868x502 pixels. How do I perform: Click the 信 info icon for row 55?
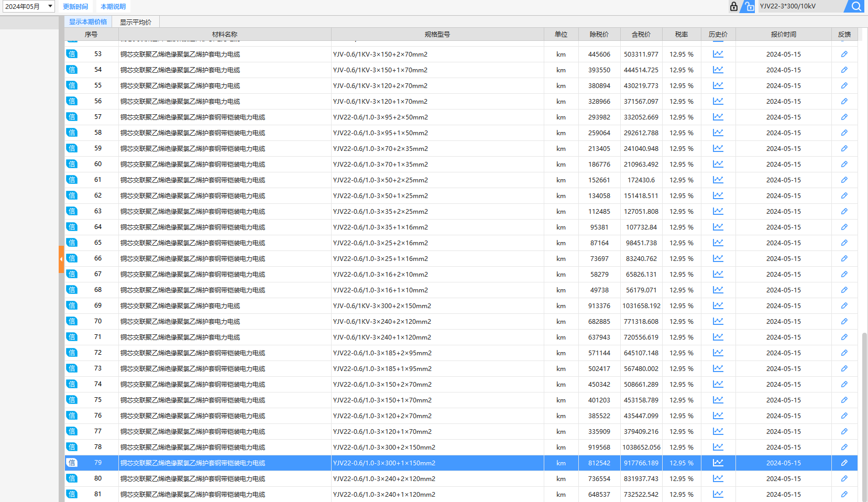coord(72,85)
